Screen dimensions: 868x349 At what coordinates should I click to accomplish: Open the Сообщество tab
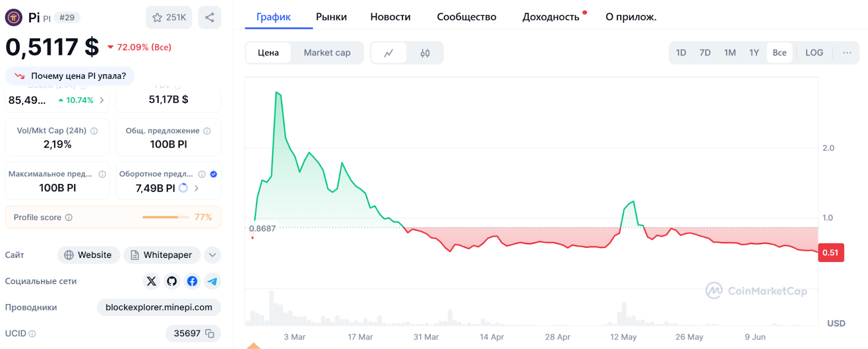[x=467, y=17]
